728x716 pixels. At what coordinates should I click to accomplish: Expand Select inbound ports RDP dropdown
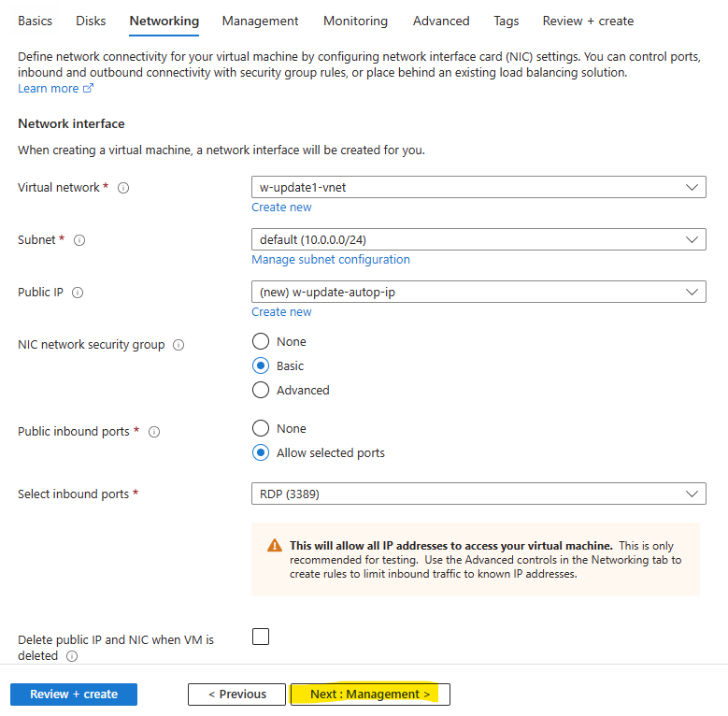(478, 494)
